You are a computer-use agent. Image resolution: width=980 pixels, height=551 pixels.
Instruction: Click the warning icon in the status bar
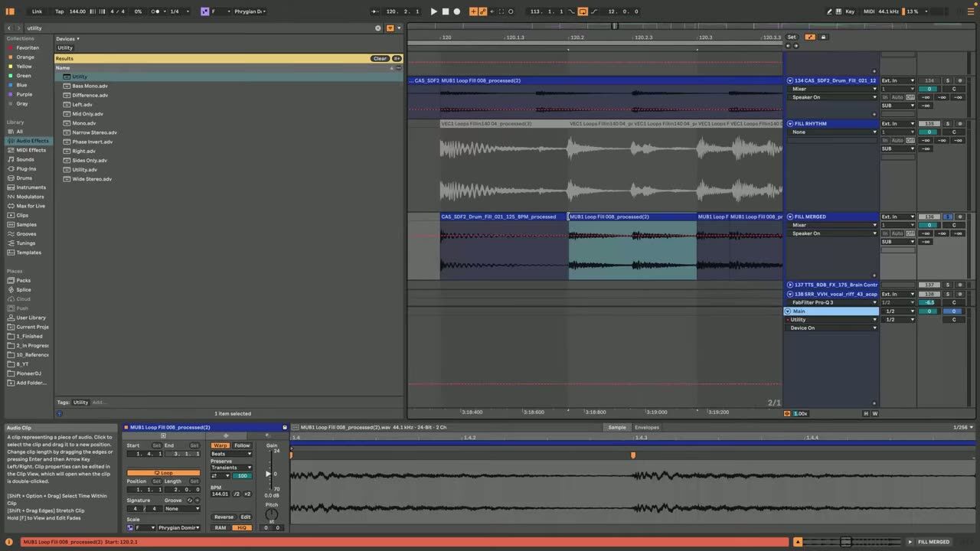9,542
